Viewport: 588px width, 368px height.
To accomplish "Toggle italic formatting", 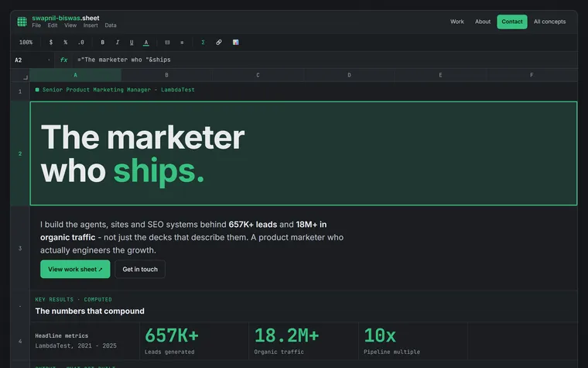I will [117, 43].
